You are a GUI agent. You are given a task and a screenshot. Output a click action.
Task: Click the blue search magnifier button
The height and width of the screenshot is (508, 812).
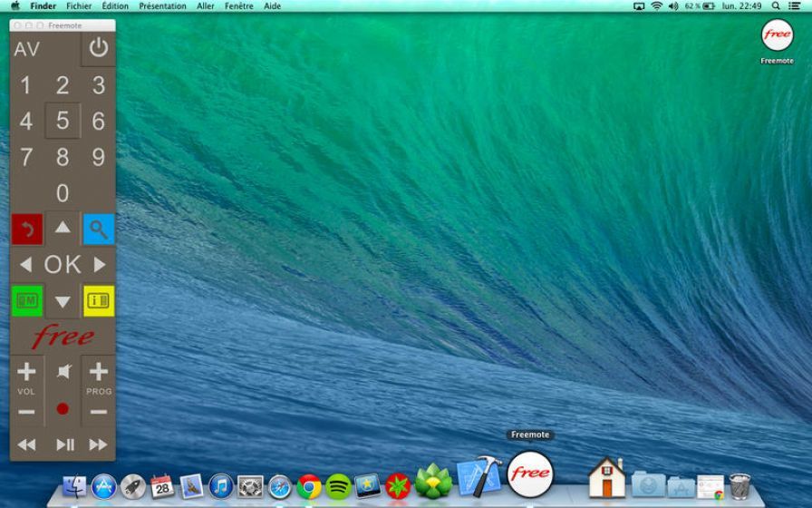[99, 230]
